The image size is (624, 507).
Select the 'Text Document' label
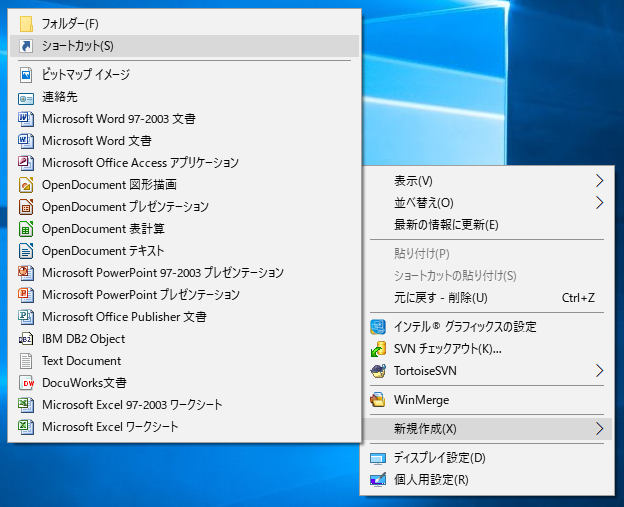[82, 361]
